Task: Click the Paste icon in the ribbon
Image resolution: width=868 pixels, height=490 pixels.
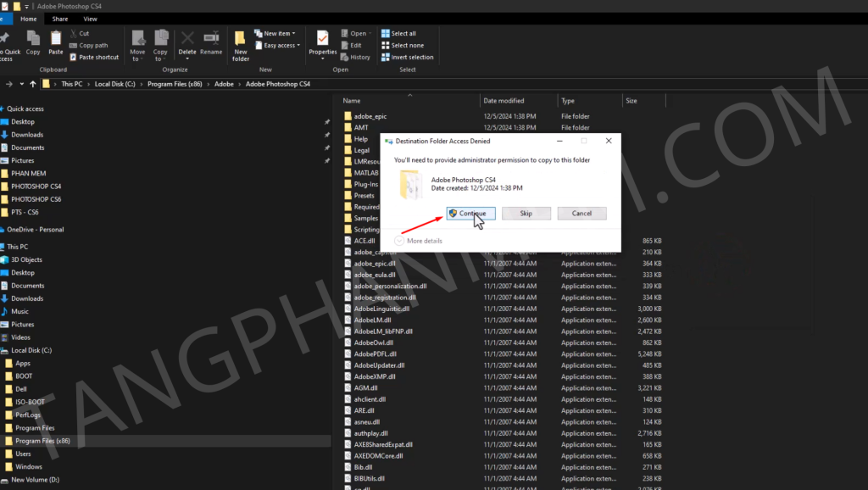Action: coord(56,39)
